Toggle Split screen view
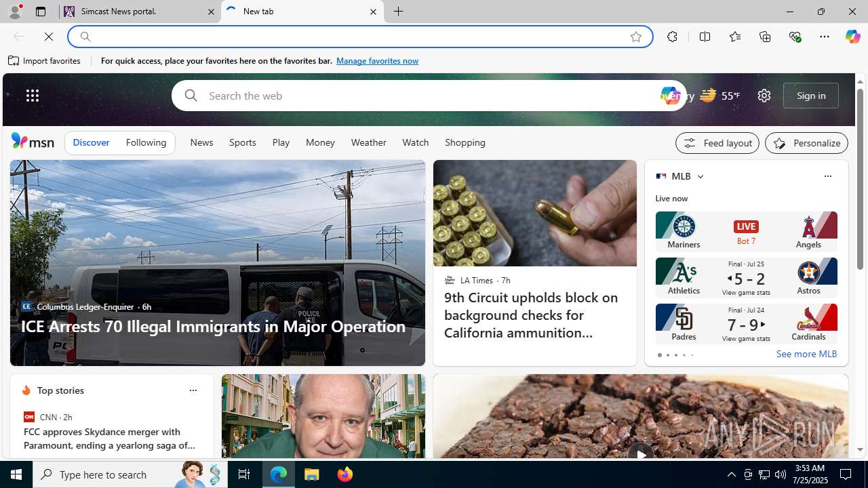This screenshot has width=868, height=488. click(705, 37)
